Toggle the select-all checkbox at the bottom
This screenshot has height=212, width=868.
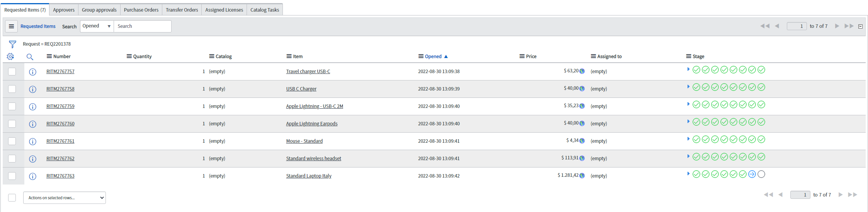click(x=12, y=198)
